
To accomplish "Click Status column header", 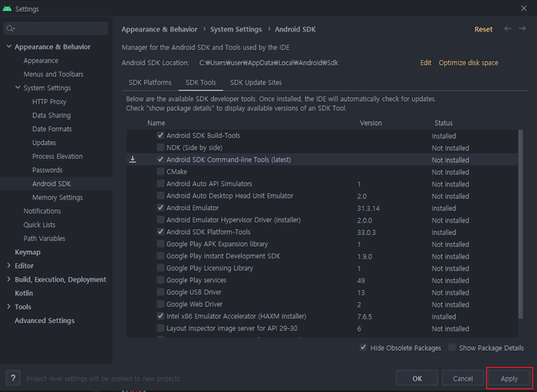I will point(443,123).
